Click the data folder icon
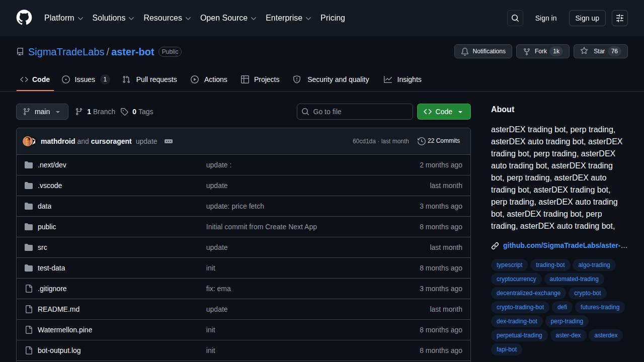The width and height of the screenshot is (644, 362). click(29, 206)
